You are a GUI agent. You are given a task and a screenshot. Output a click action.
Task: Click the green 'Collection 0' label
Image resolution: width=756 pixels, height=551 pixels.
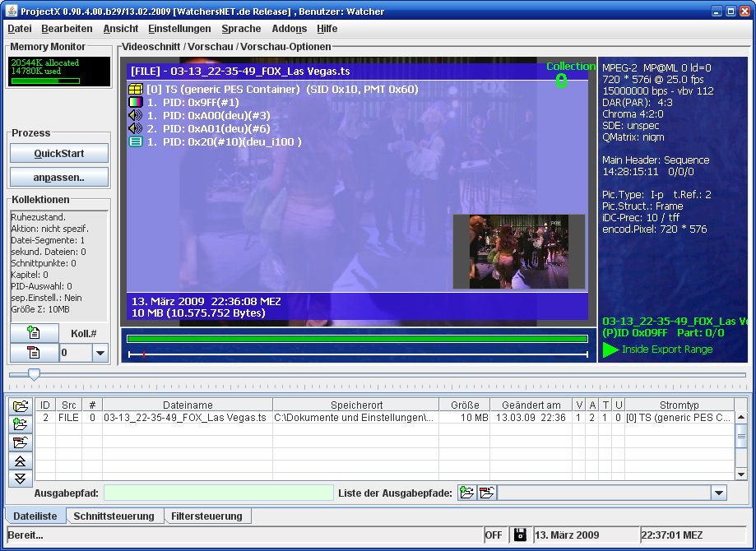pyautogui.click(x=570, y=75)
